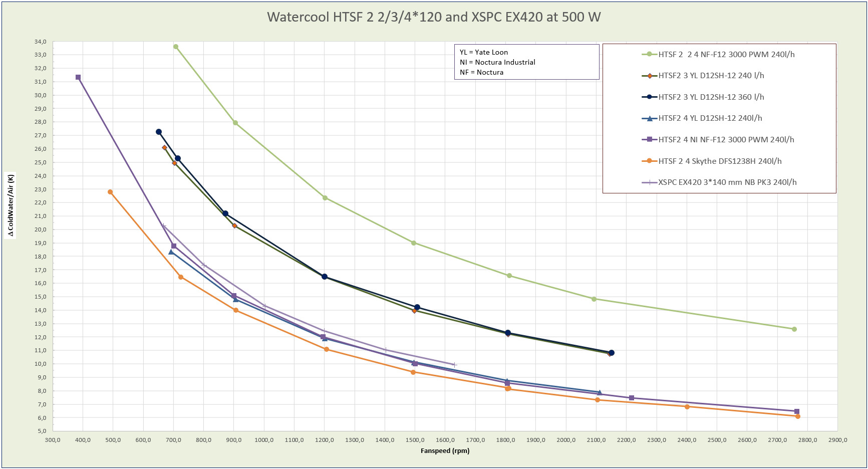Viewport: 868px width, 469px height.
Task: Click the XSPC plus marker at 1000 rpm
Action: tap(264, 305)
